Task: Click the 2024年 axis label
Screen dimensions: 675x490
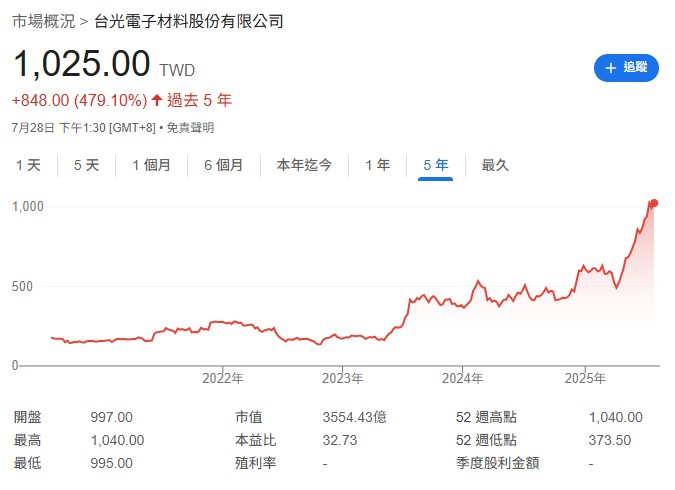Action: 462,378
